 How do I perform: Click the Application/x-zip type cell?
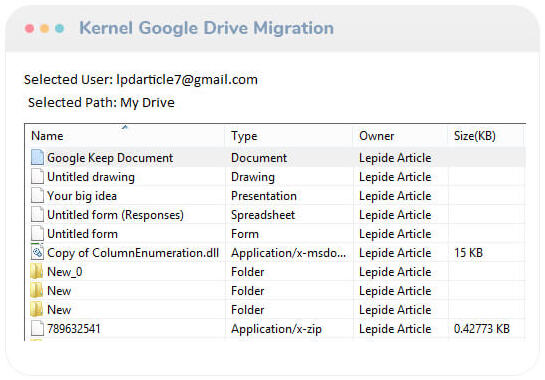tap(276, 329)
